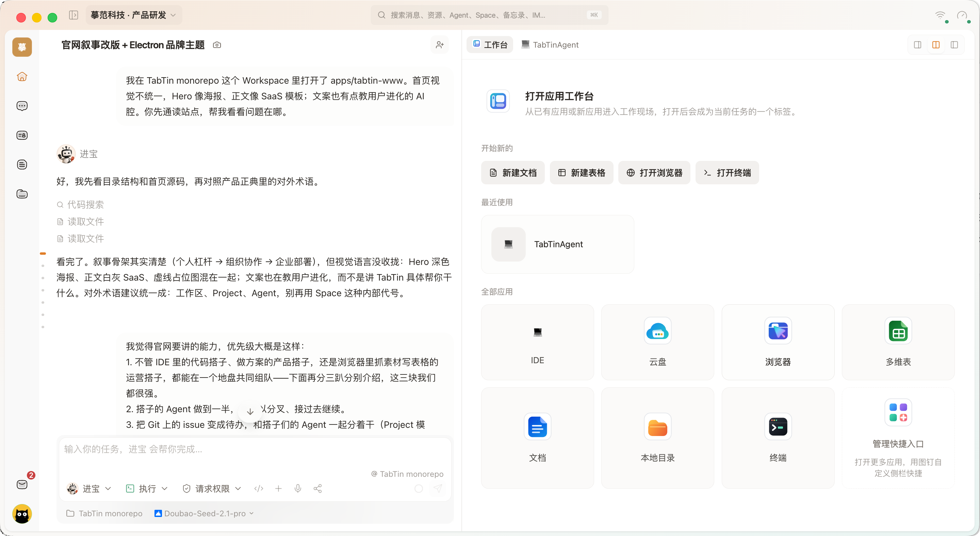980x536 pixels.
Task: Open the 多维表 app
Action: (898, 342)
